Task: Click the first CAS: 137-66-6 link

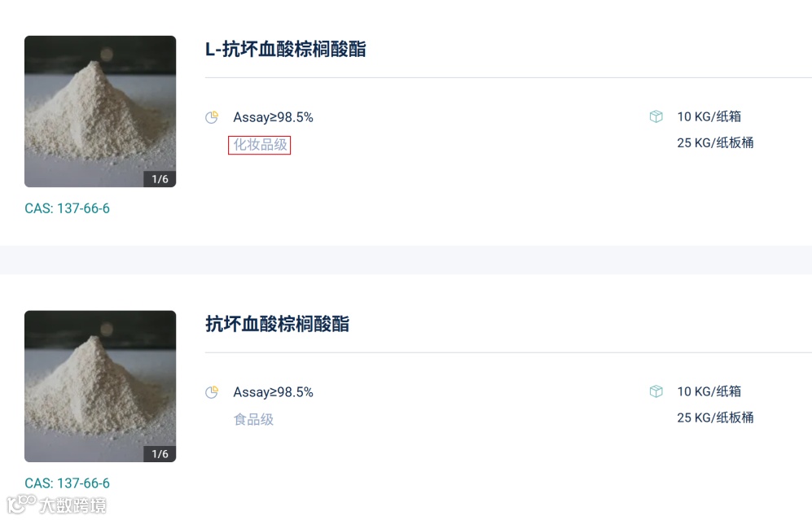Action: [x=68, y=208]
